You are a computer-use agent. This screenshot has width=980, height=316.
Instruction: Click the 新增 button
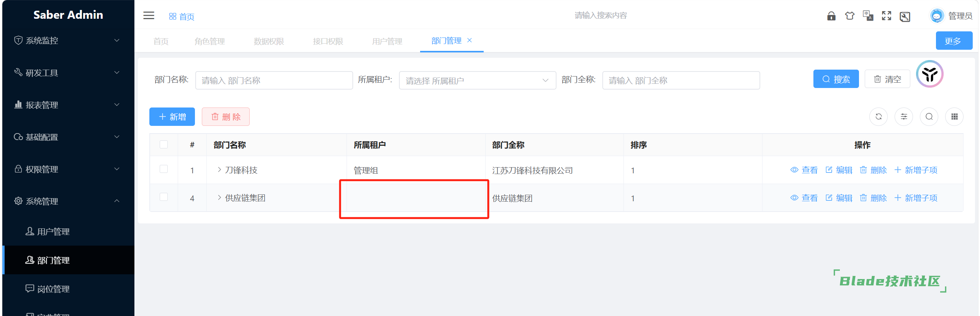[172, 117]
